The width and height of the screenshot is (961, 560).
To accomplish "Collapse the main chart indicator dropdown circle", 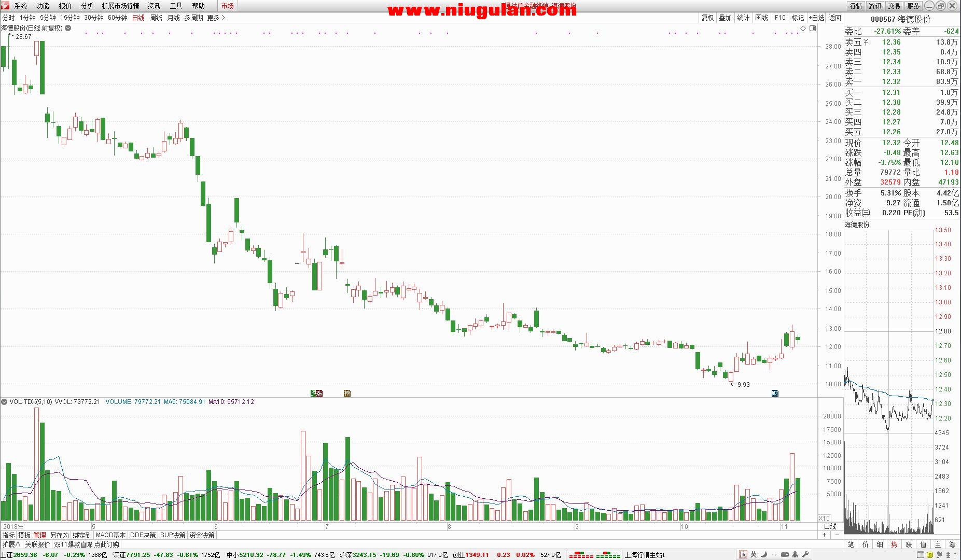I will point(68,28).
